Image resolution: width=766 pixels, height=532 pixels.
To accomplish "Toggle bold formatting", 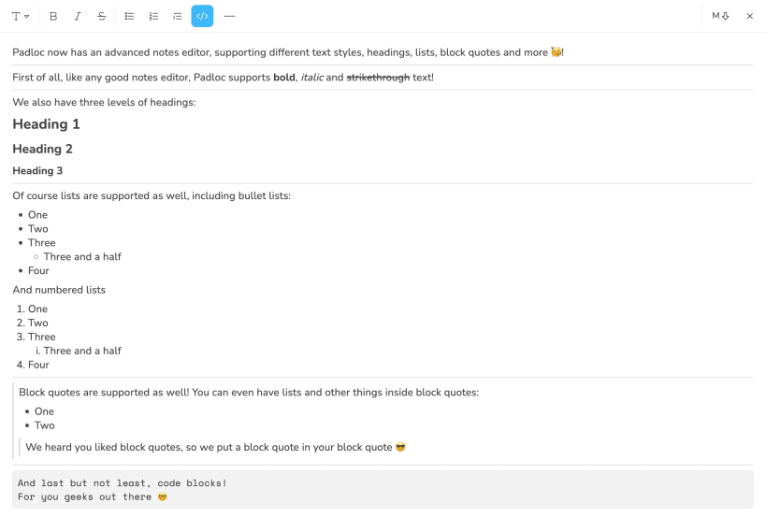I will click(53, 16).
